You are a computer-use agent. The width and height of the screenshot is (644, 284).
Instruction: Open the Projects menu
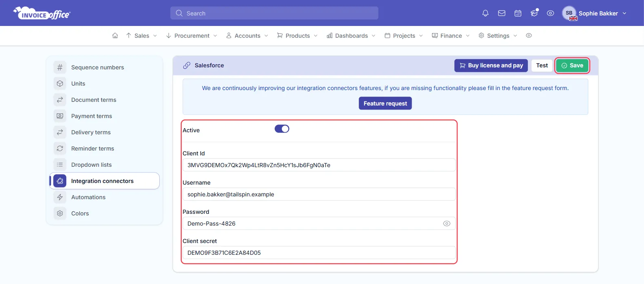(404, 36)
